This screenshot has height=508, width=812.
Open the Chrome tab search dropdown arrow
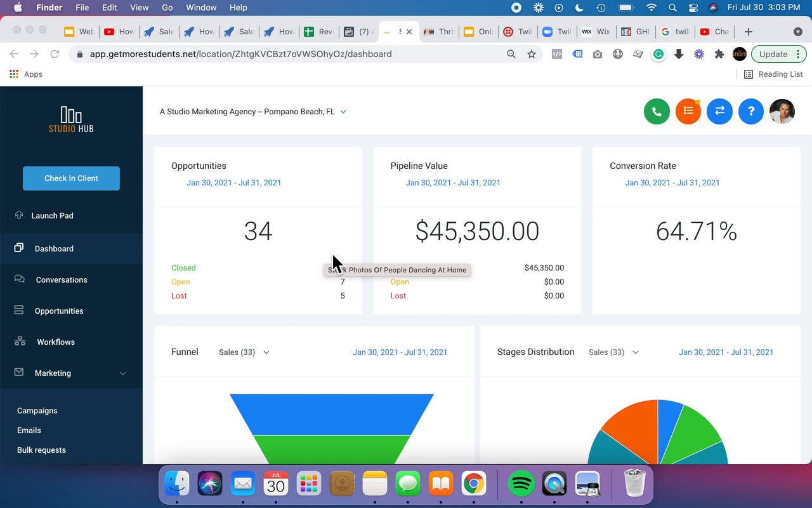coord(798,32)
